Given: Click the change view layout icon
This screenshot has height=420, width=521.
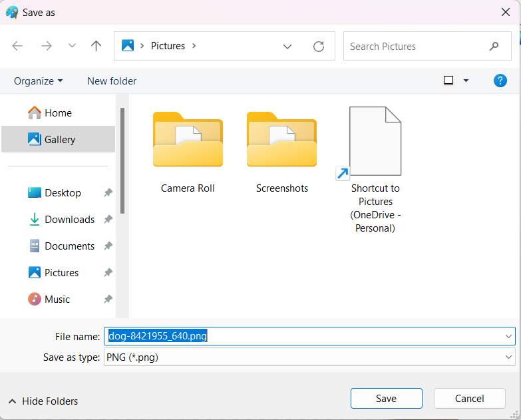Looking at the screenshot, I should [x=448, y=81].
